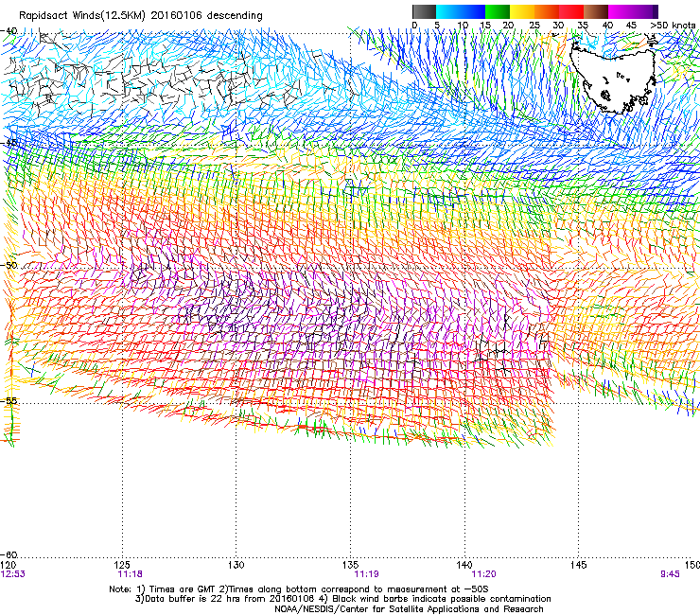Image resolution: width=700 pixels, height=615 pixels.
Task: Click the purple '11:20' pass time
Action: (x=484, y=574)
